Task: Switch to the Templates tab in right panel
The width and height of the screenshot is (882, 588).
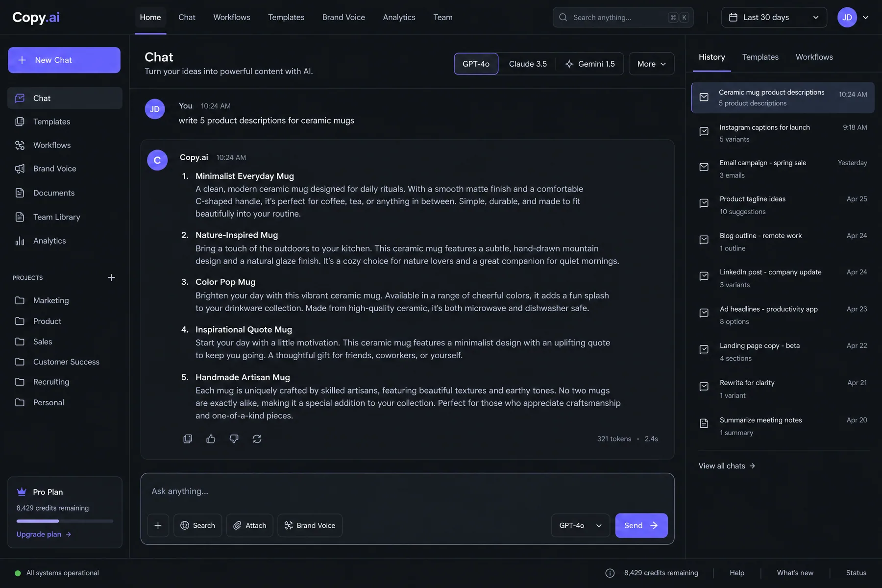Action: click(x=760, y=57)
